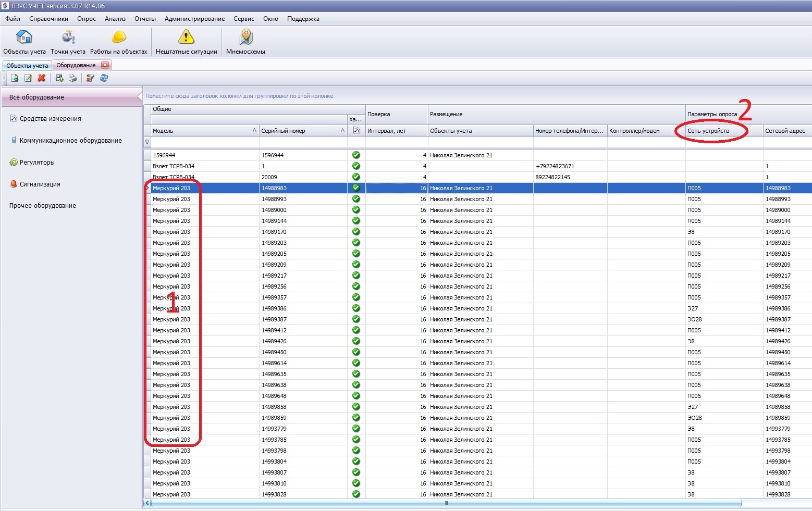Open Окно menu

(x=270, y=19)
